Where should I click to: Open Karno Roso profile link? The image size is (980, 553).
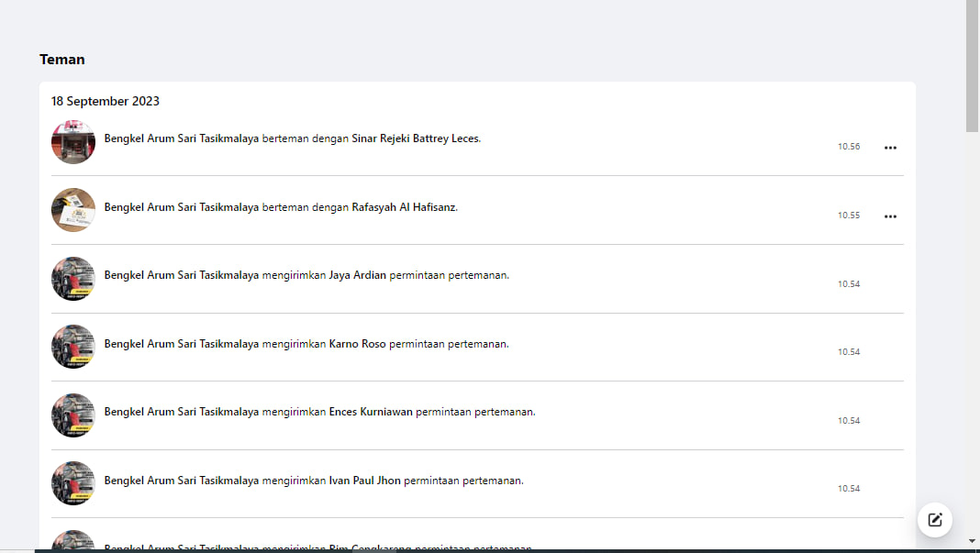tap(358, 344)
